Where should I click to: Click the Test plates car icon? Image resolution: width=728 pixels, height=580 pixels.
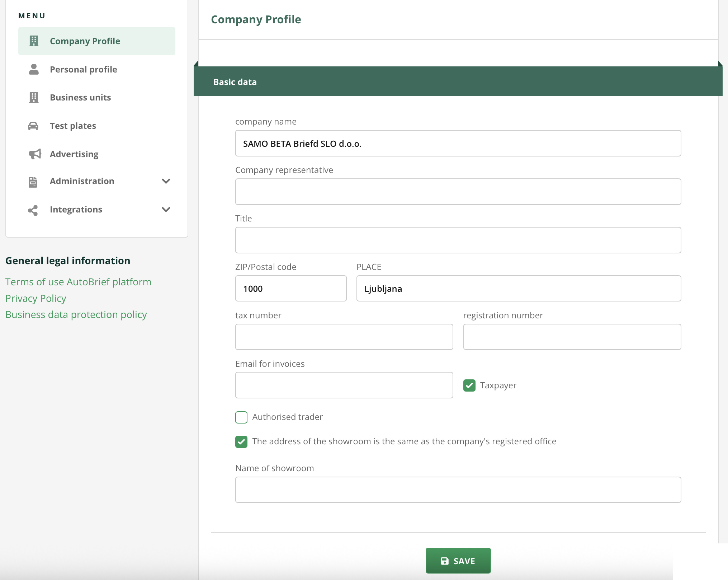point(33,126)
